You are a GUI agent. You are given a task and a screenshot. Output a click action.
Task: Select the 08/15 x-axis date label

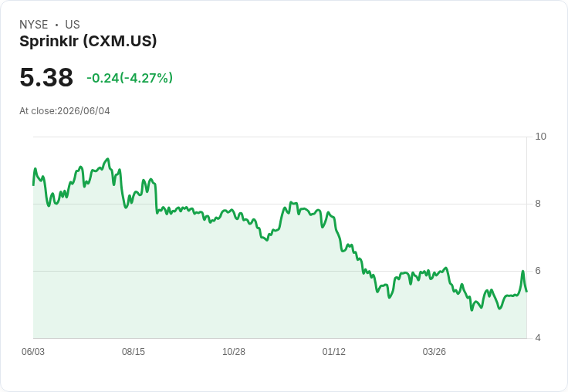coord(134,351)
